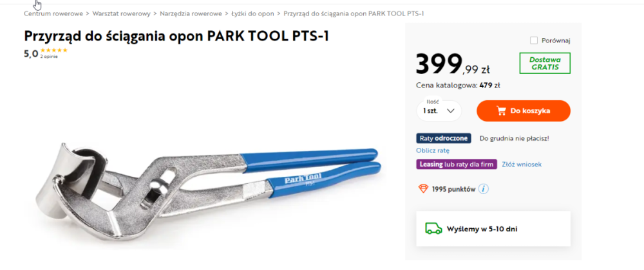This screenshot has height=270, width=644.
Task: Open Narzędzia rowerowe breadcrumb
Action: coord(193,14)
